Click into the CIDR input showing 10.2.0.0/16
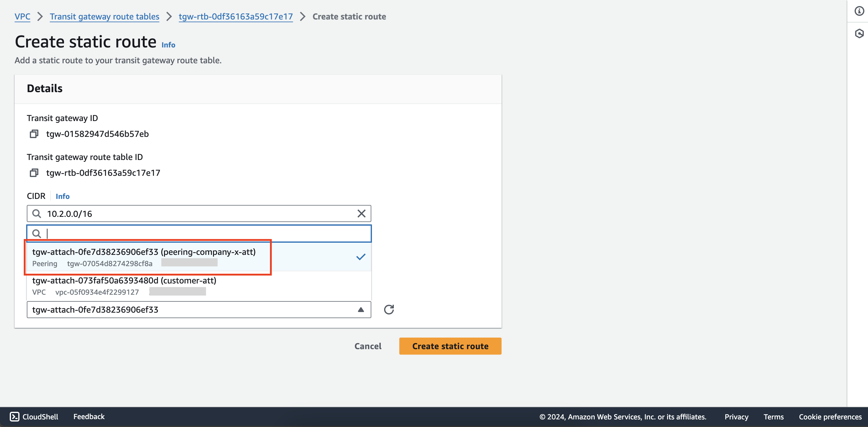Viewport: 868px width, 427px height. coord(199,213)
